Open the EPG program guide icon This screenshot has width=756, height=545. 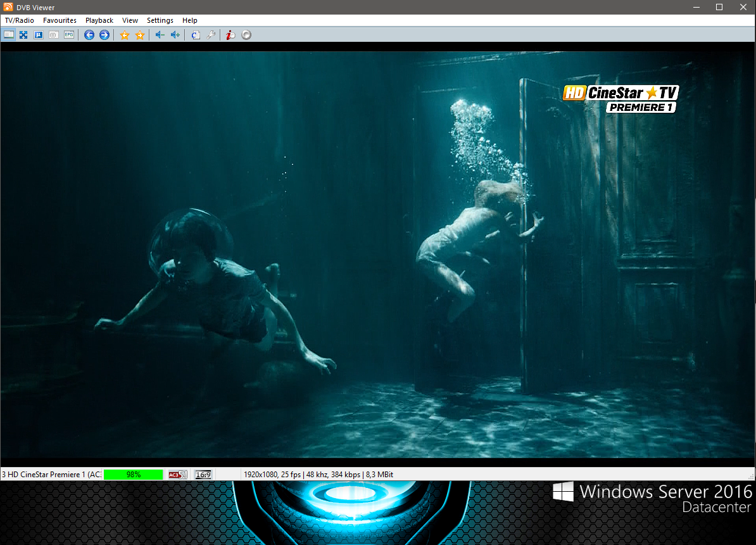(x=69, y=35)
